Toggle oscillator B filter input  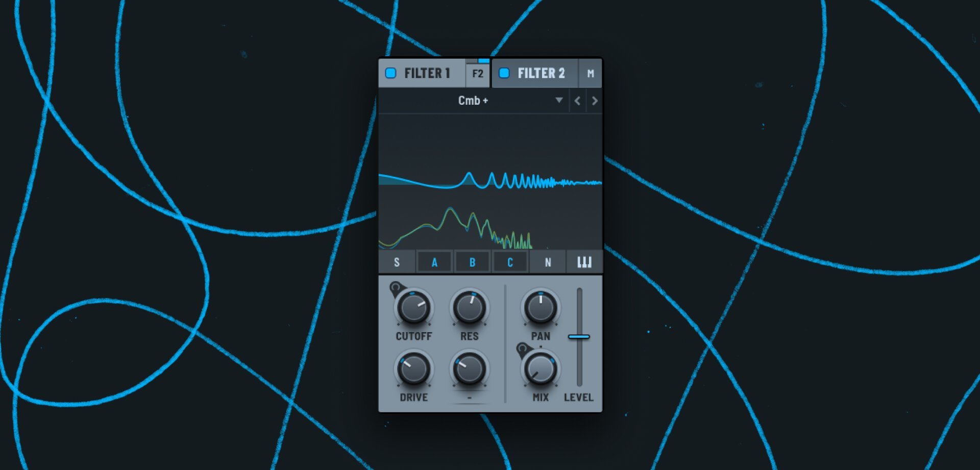coord(472,263)
